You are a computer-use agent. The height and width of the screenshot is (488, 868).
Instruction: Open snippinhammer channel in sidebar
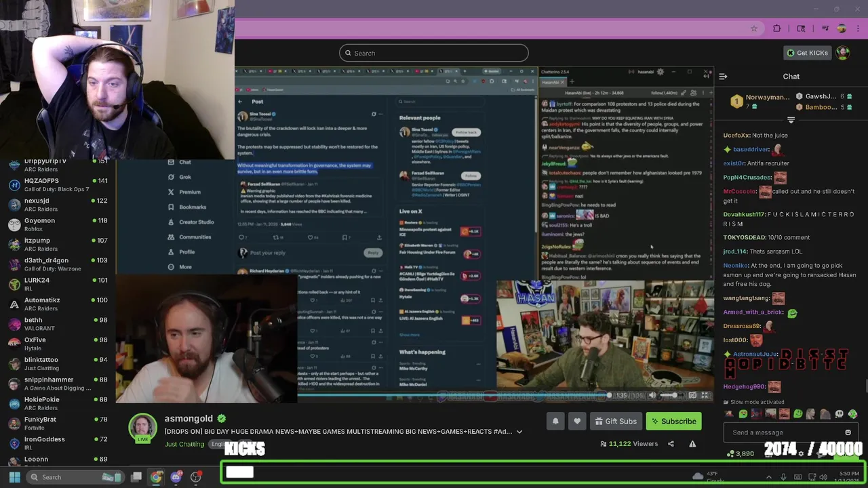tap(58, 384)
